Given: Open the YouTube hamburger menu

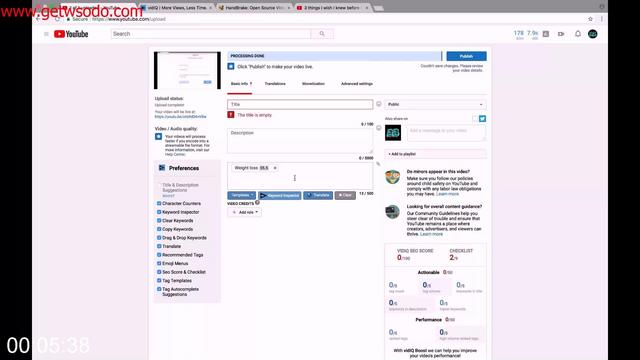Looking at the screenshot, I should pyautogui.click(x=46, y=34).
